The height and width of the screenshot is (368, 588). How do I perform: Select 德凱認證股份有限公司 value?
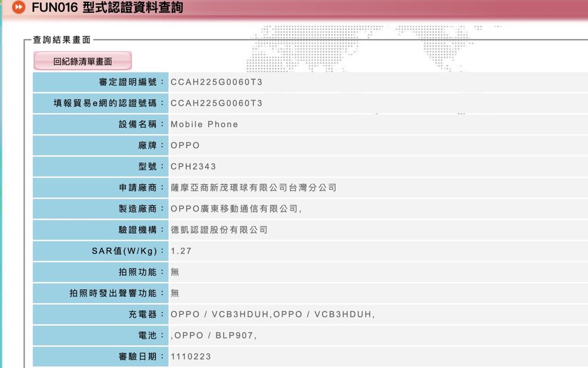click(219, 230)
